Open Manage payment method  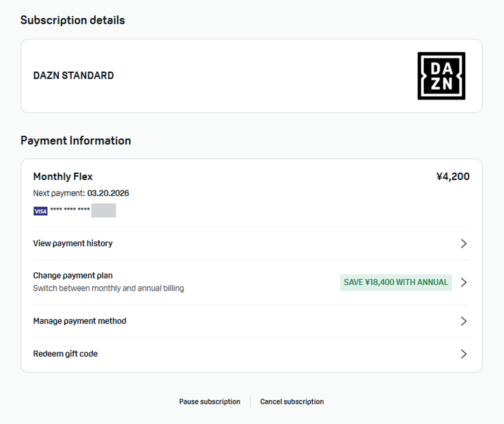pos(80,321)
